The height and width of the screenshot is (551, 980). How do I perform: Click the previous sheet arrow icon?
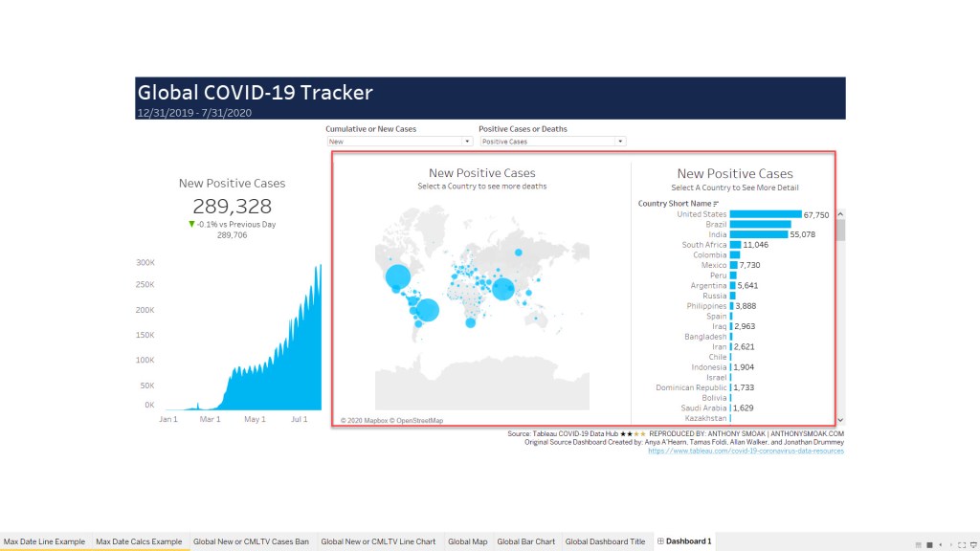pos(941,543)
